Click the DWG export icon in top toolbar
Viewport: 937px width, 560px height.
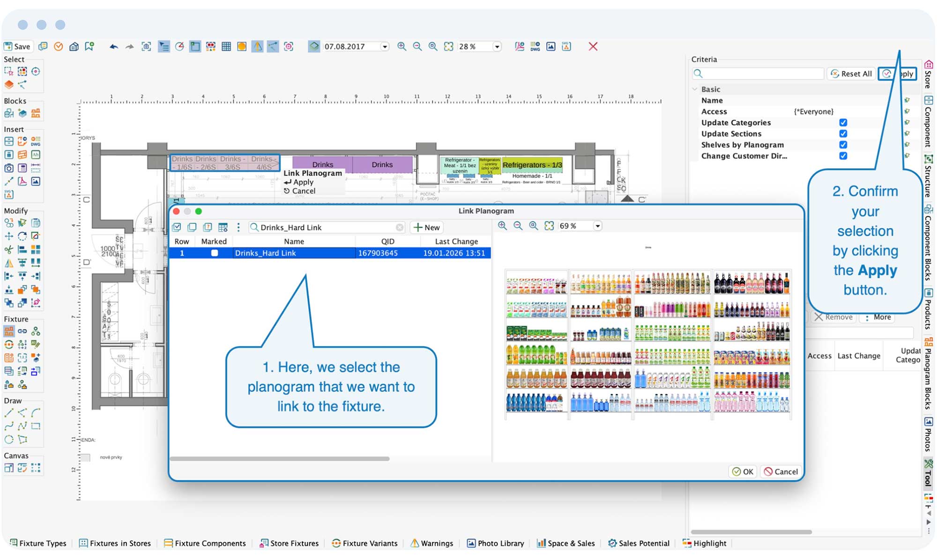point(535,46)
